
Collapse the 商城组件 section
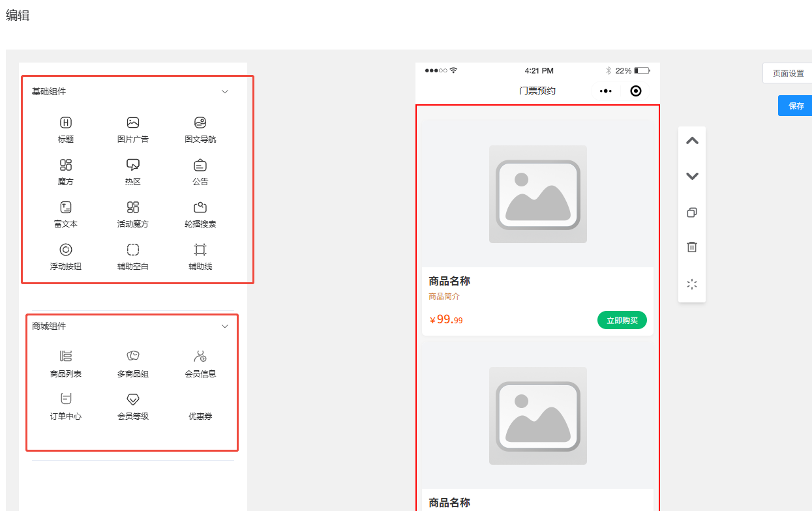(x=224, y=326)
